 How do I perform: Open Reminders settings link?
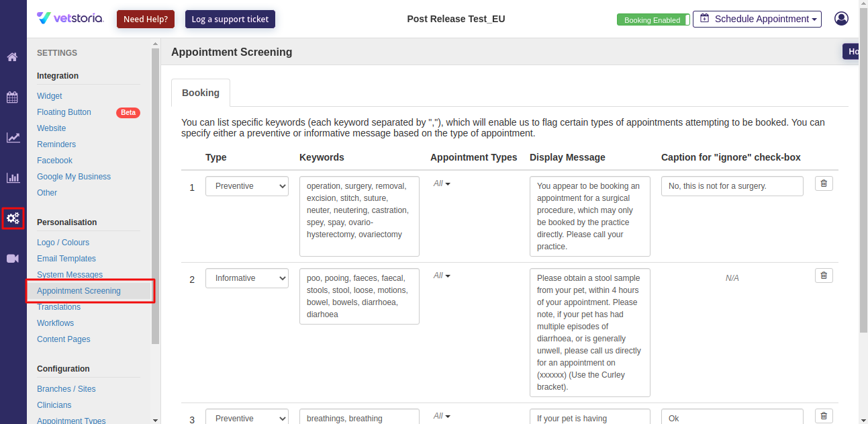point(56,144)
